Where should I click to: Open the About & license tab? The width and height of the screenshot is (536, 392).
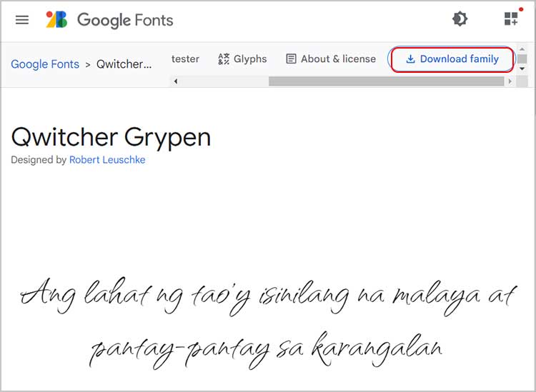point(331,59)
